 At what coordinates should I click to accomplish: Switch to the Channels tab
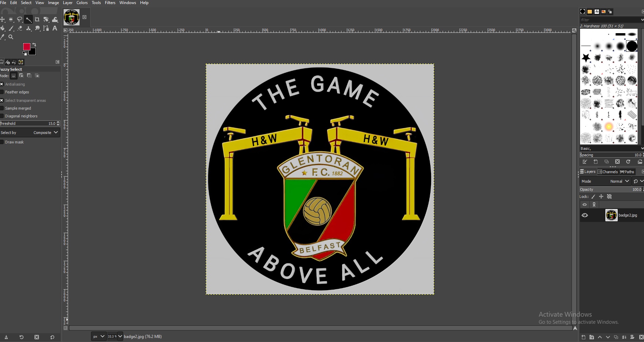click(x=608, y=172)
